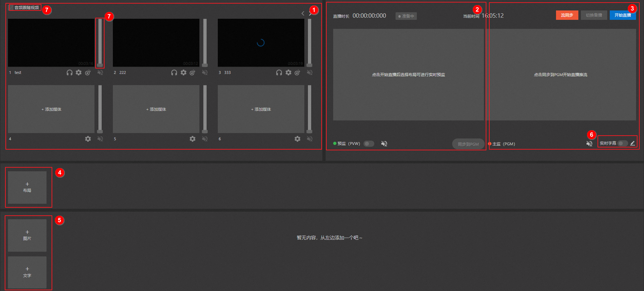Click 添加媒体 in slot 4

51,109
